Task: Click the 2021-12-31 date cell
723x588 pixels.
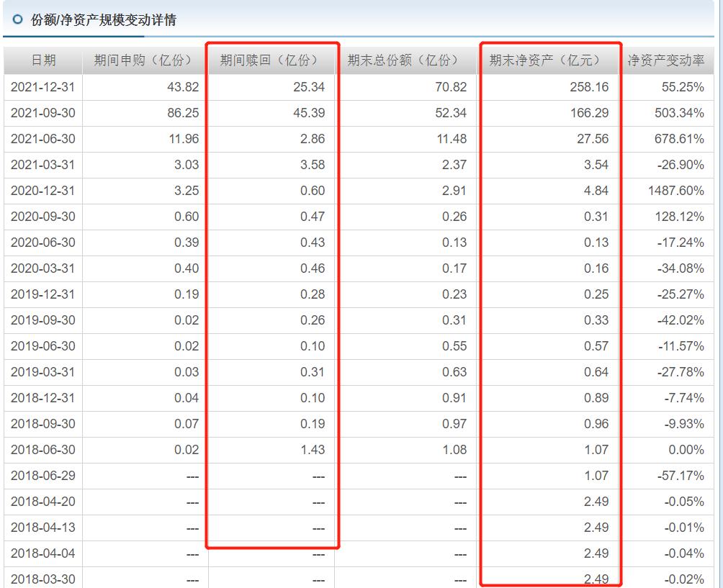Action: point(44,86)
